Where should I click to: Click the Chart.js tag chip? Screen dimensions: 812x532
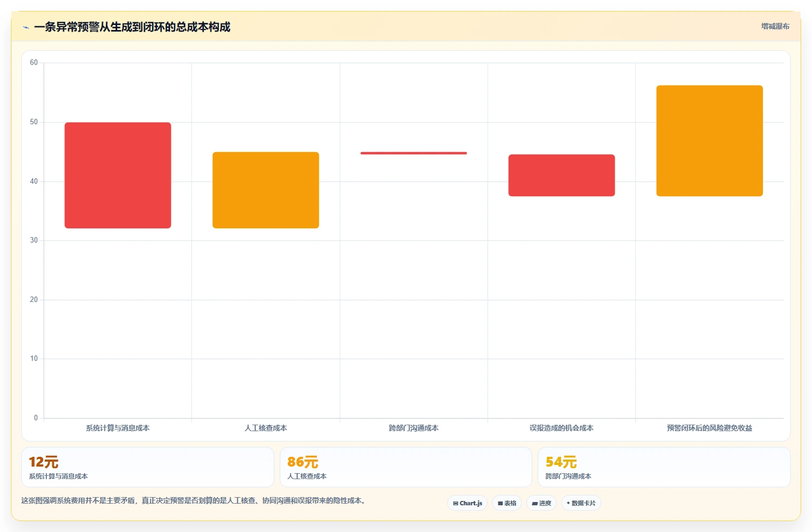467,503
